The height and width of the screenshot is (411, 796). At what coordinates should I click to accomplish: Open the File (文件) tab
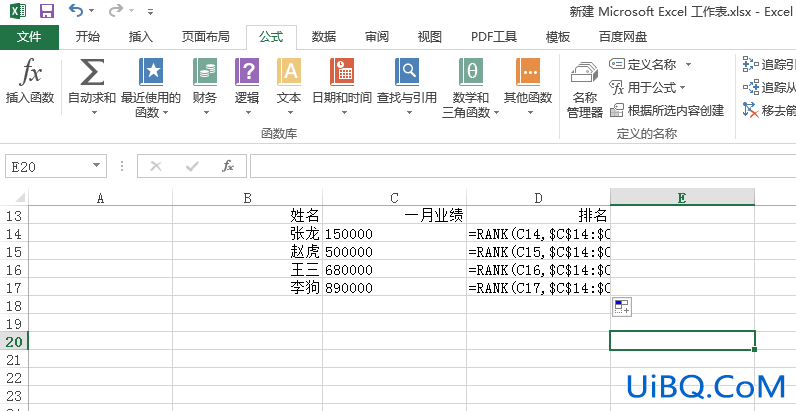pyautogui.click(x=29, y=37)
